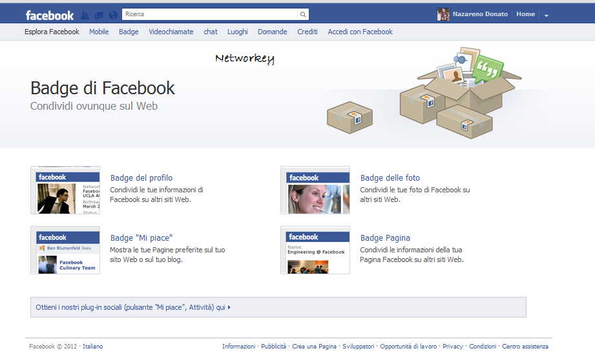Screen dimensions: 595x364
Task: Open the Mobile menu item
Action: coord(99,32)
